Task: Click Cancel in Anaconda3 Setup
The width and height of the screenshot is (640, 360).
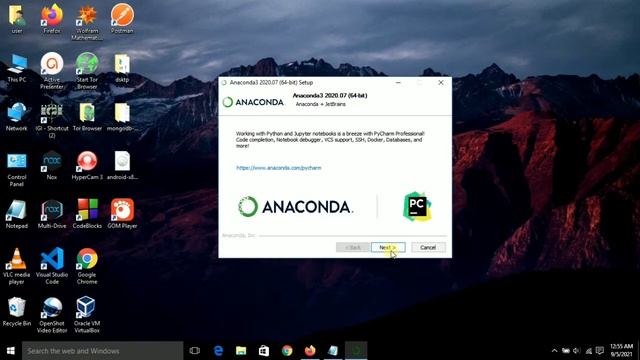Action: pos(428,247)
